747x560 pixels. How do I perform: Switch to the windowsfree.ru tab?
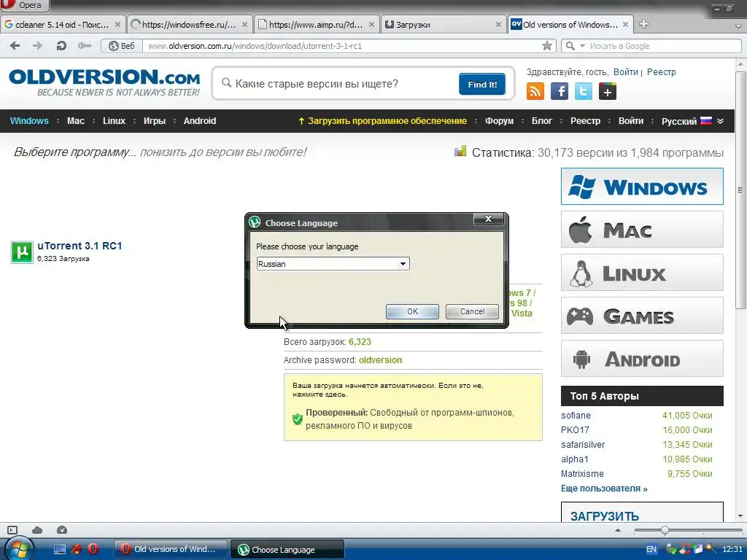(x=190, y=24)
